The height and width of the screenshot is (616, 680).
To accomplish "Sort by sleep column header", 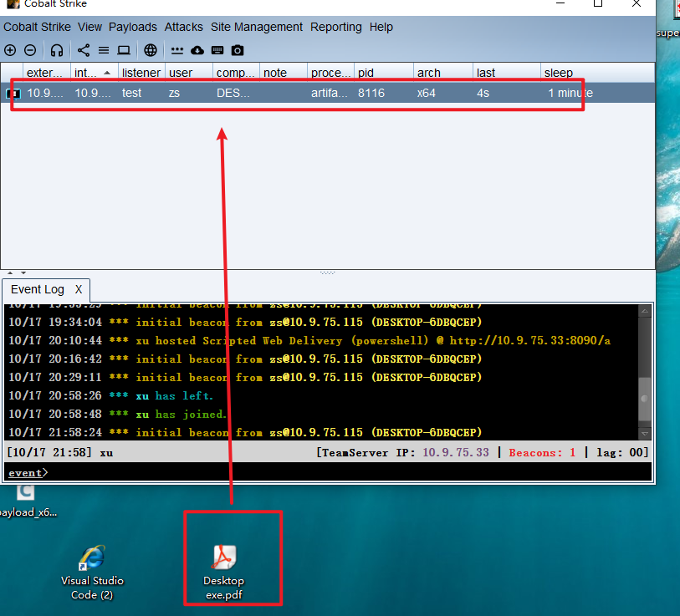I will [x=597, y=73].
